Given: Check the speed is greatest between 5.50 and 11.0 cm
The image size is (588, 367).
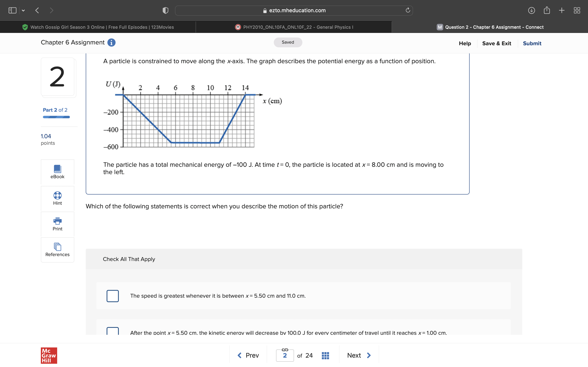Looking at the screenshot, I should click(x=112, y=296).
